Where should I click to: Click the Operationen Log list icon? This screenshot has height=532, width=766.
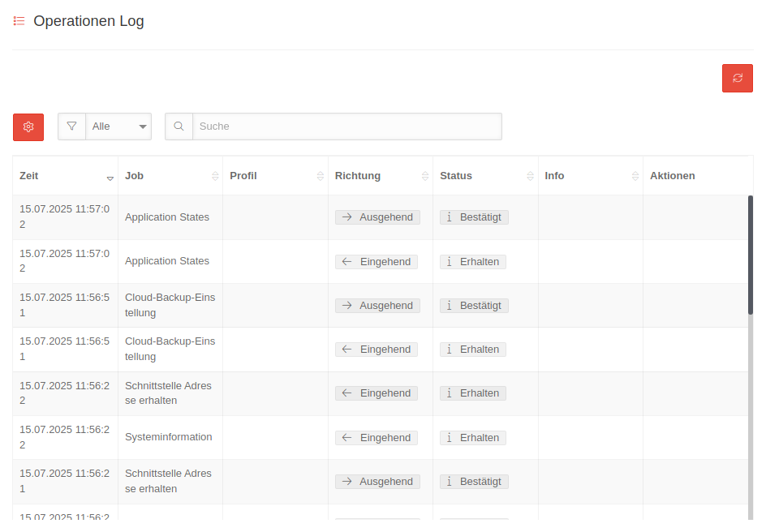pyautogui.click(x=19, y=21)
